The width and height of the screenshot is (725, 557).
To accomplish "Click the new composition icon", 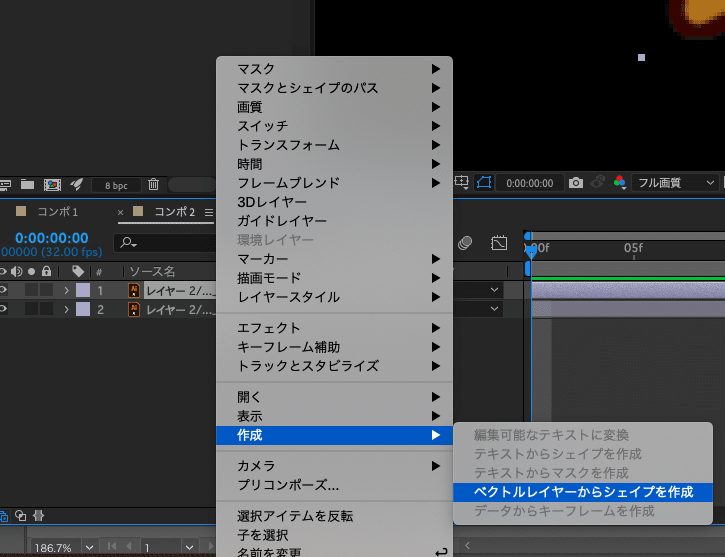I will [x=52, y=185].
